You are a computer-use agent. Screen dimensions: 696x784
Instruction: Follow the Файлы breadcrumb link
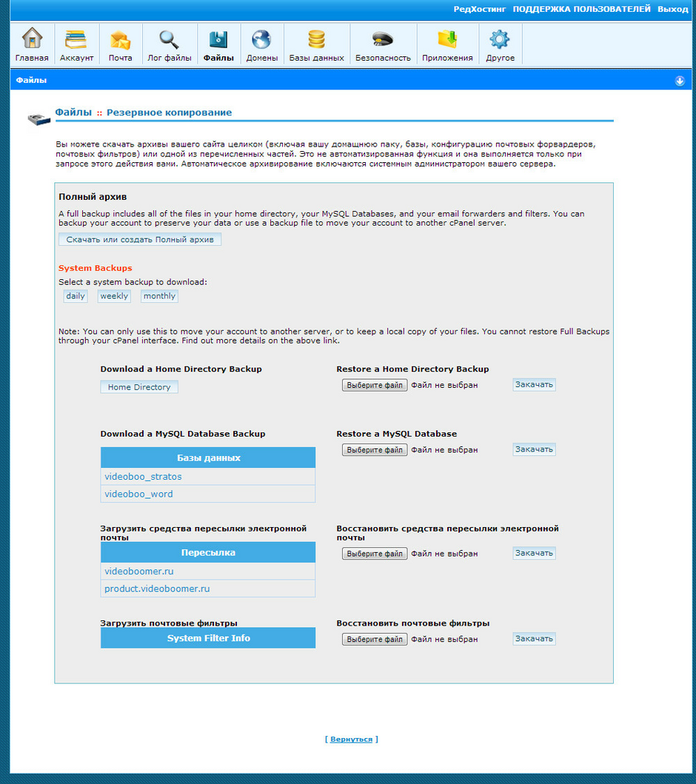(73, 112)
